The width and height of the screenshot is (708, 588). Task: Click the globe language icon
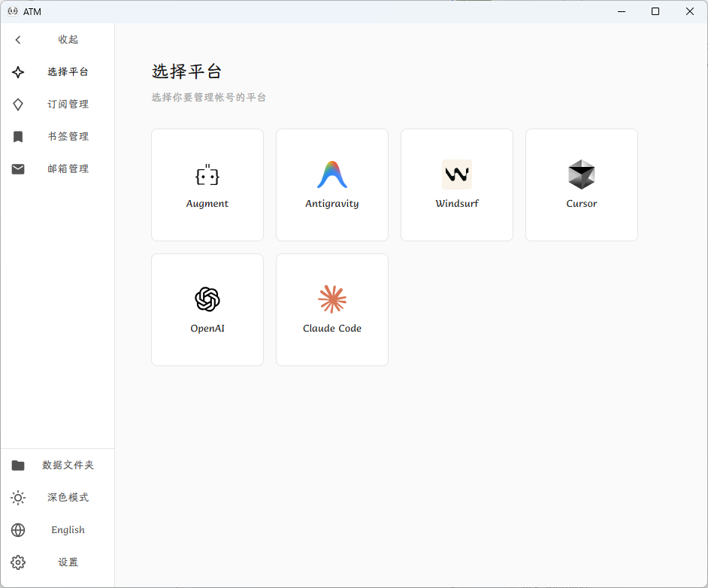pos(18,530)
